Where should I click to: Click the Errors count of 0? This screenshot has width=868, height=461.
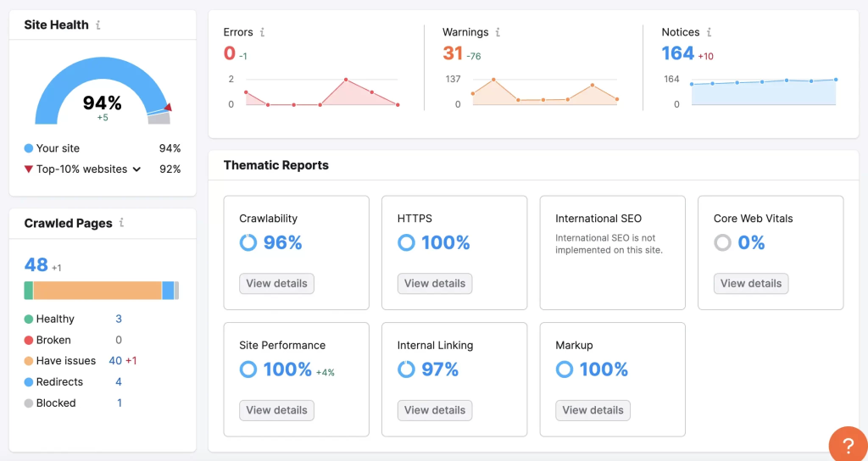(229, 53)
